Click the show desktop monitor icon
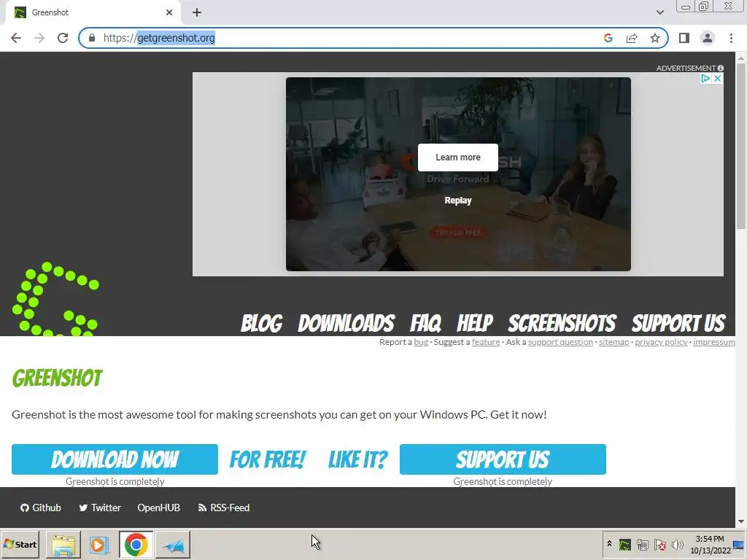Image resolution: width=747 pixels, height=560 pixels. pos(740,545)
